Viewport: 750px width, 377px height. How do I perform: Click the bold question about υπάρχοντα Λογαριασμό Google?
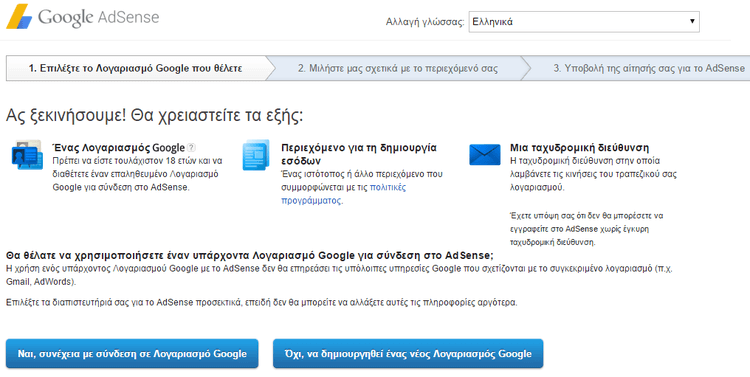[250, 255]
